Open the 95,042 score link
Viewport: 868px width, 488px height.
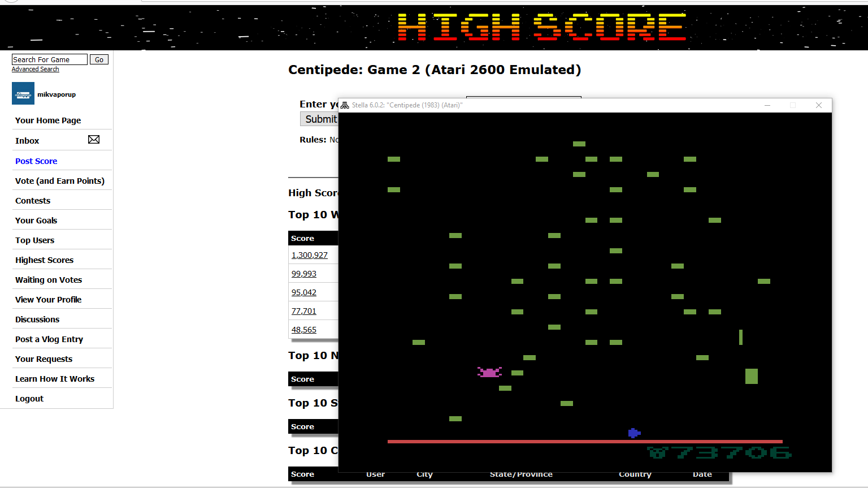(304, 292)
